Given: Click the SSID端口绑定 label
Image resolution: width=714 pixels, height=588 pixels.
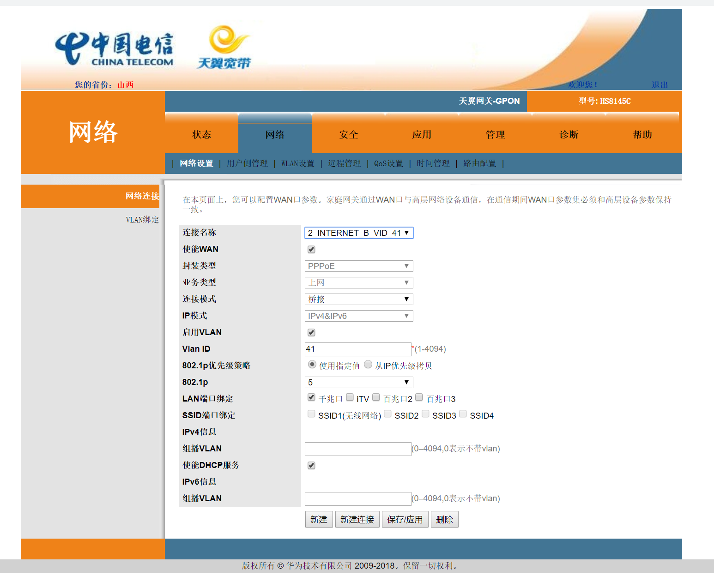Looking at the screenshot, I should click(x=209, y=415).
